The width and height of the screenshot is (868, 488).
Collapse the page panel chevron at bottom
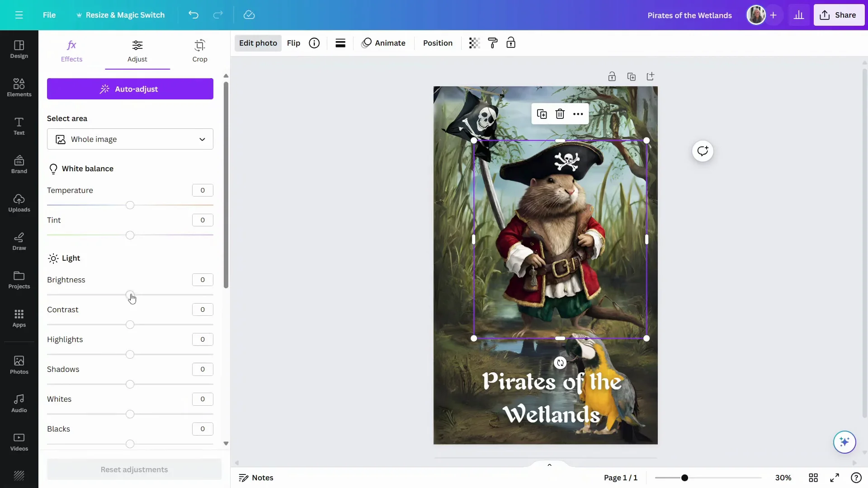(x=549, y=465)
